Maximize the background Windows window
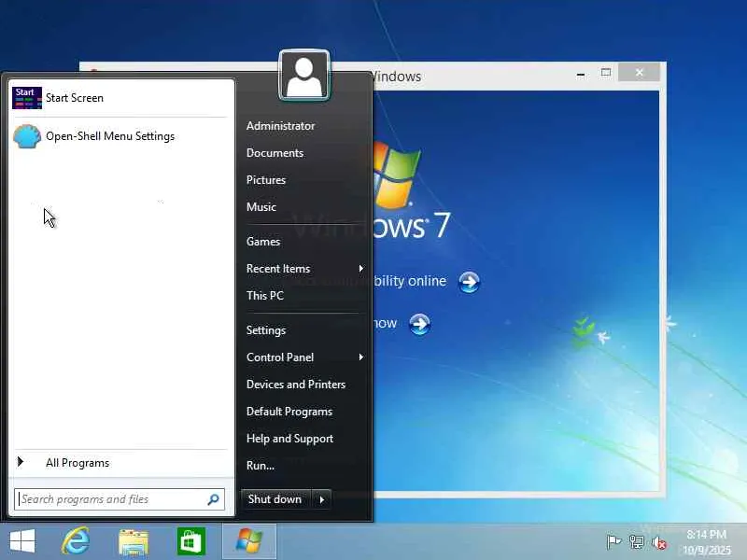747x560 pixels. click(x=606, y=73)
